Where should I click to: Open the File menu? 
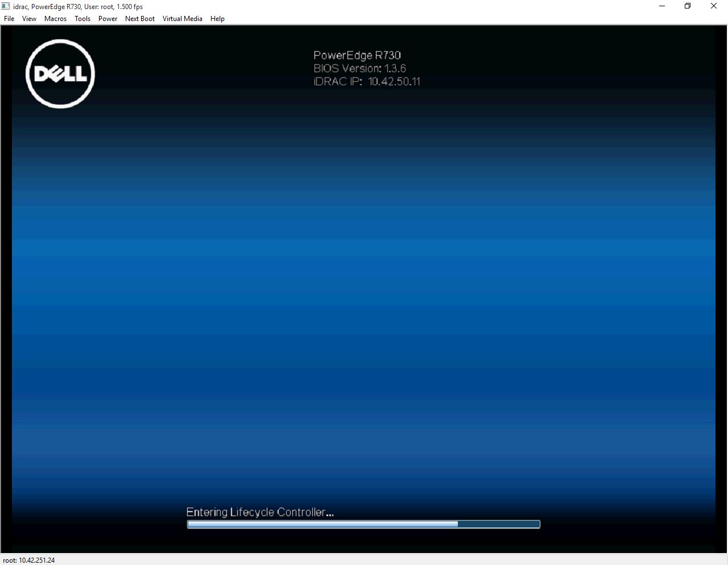[9, 19]
